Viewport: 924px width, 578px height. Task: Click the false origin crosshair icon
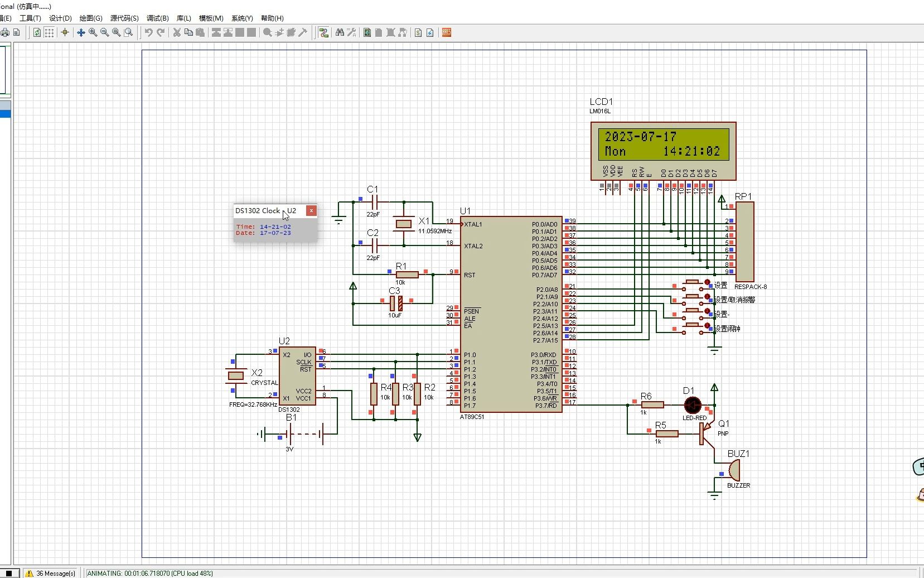tap(65, 32)
